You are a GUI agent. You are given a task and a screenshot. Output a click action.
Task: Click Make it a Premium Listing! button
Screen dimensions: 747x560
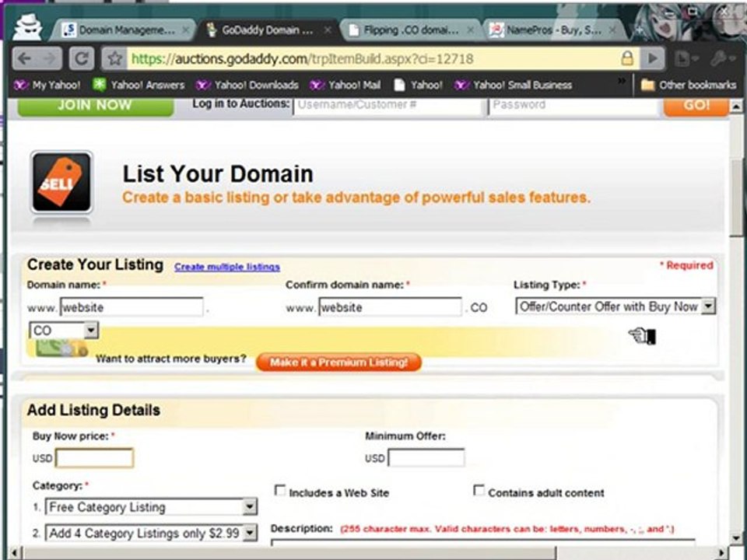click(338, 362)
